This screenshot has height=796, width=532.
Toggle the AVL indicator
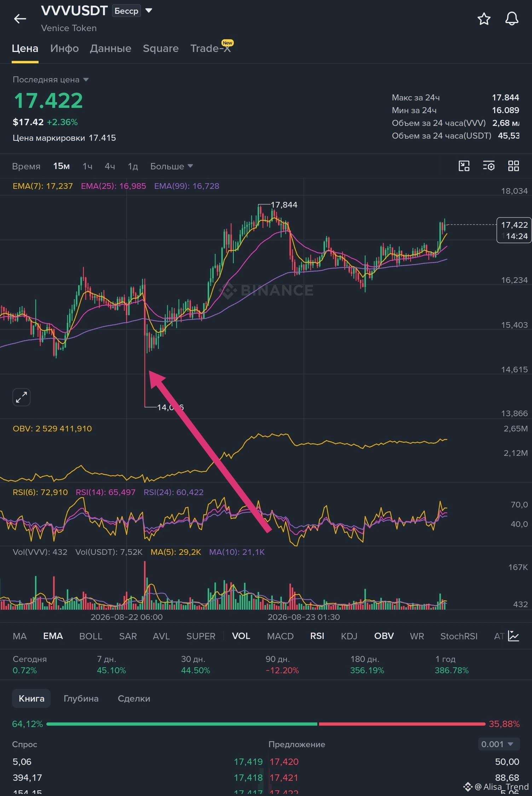161,636
